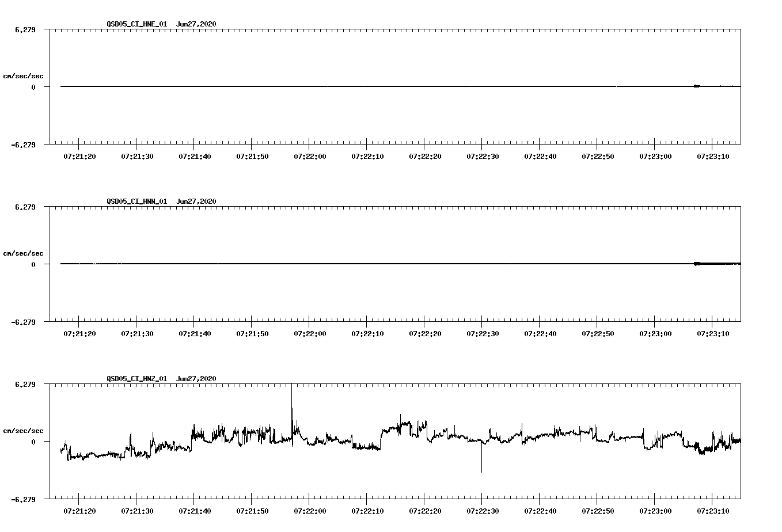
Task: Click the QSD05_CI_HNN_01 channel title
Action: pyautogui.click(x=137, y=202)
